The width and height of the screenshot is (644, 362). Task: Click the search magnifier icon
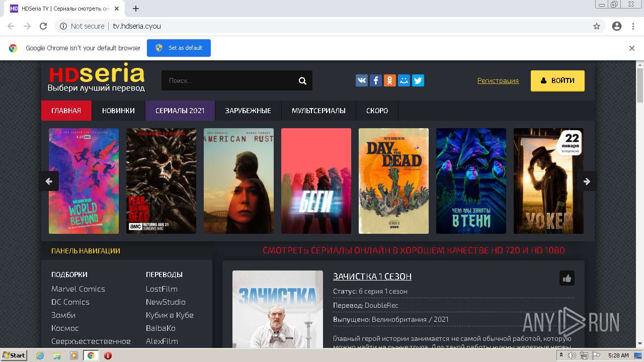(302, 80)
